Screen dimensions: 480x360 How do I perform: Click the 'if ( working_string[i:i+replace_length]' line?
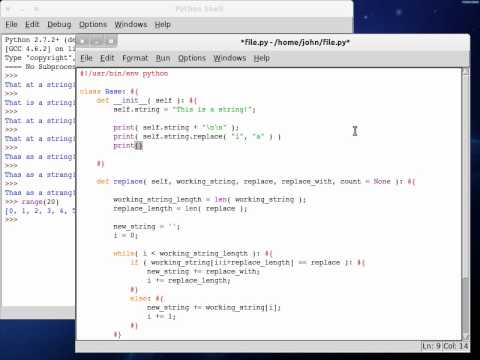click(x=247, y=262)
